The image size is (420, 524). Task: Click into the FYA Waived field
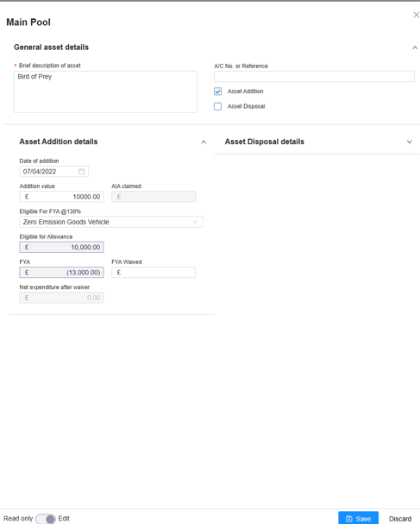pyautogui.click(x=154, y=273)
